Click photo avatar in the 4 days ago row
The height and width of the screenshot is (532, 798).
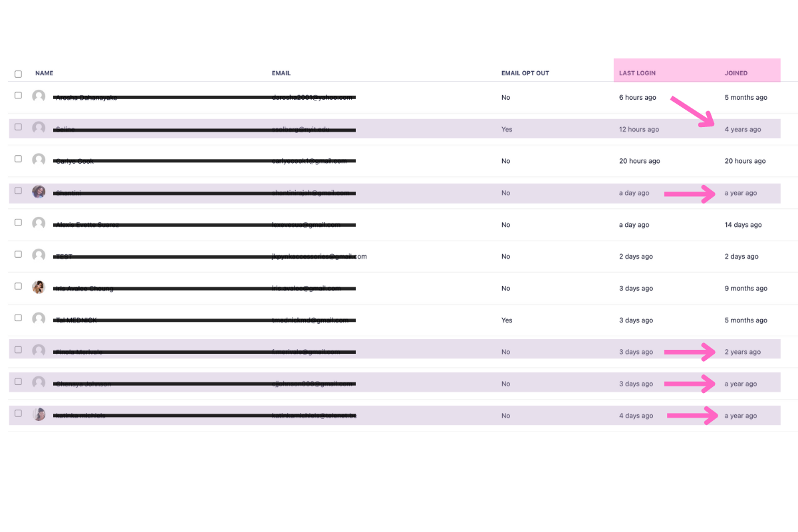39,414
